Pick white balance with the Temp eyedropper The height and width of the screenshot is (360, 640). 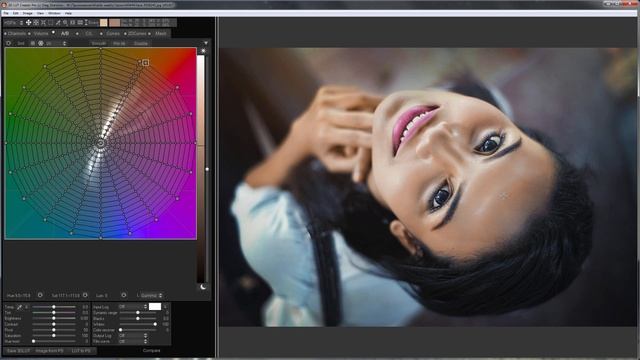[20, 307]
